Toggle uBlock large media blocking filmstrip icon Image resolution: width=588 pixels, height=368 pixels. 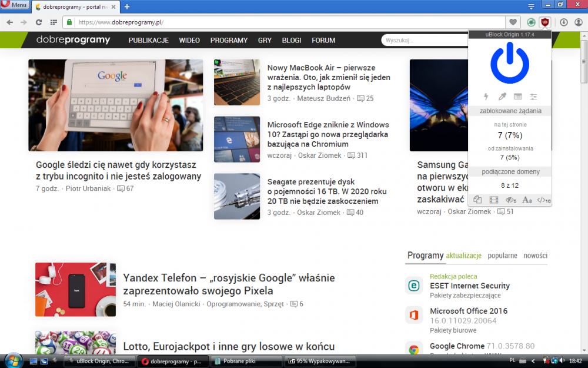[494, 200]
